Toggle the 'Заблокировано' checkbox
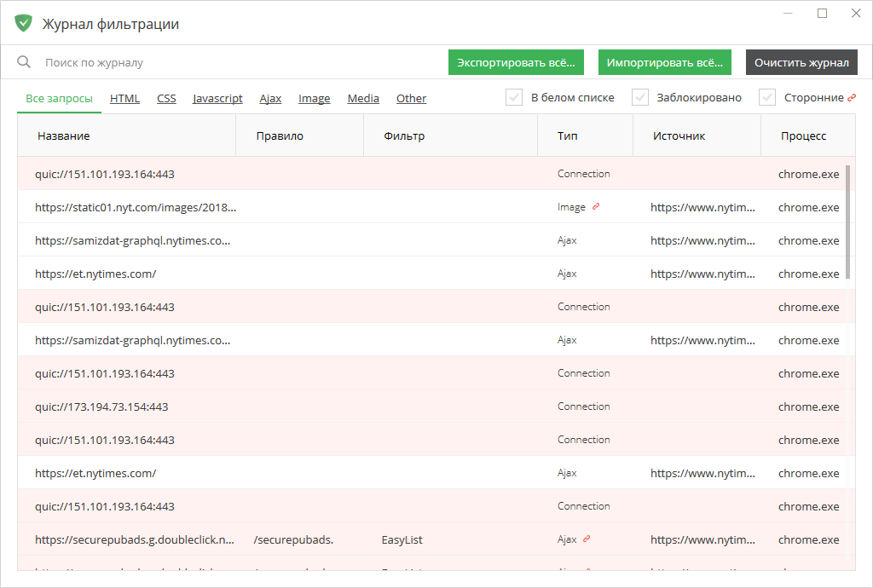 tap(640, 97)
